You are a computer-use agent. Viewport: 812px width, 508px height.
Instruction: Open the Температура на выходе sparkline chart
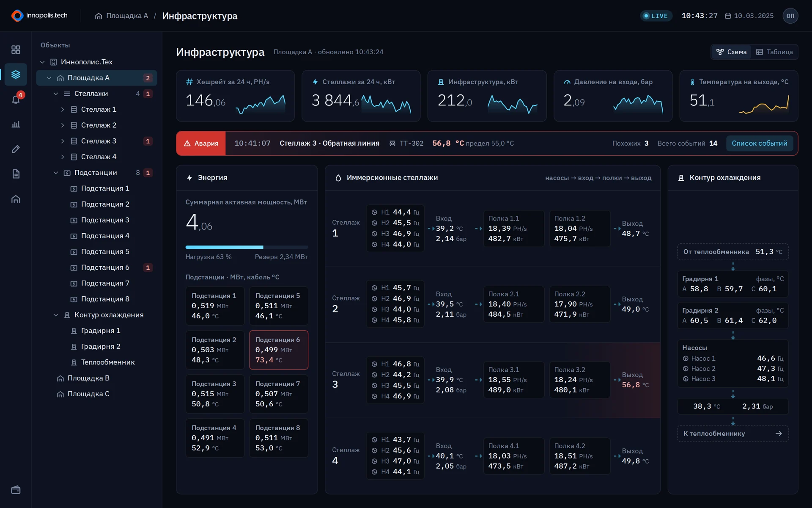(x=764, y=105)
